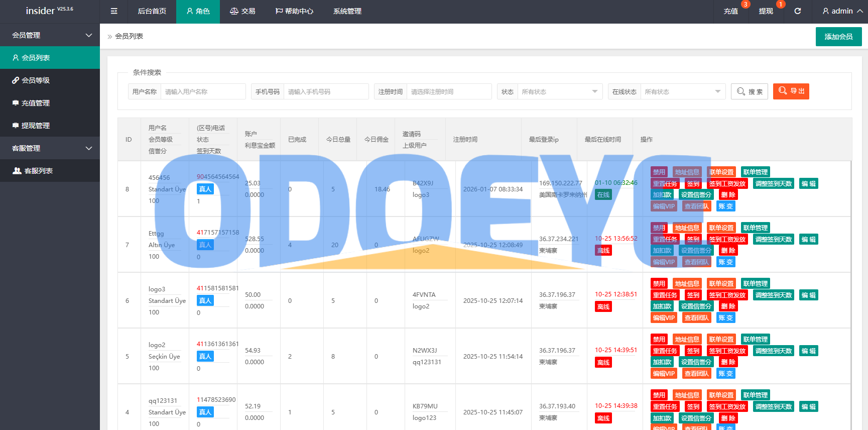This screenshot has width=868, height=430.
Task: Expand the 在线状态 dropdown
Action: 682,91
